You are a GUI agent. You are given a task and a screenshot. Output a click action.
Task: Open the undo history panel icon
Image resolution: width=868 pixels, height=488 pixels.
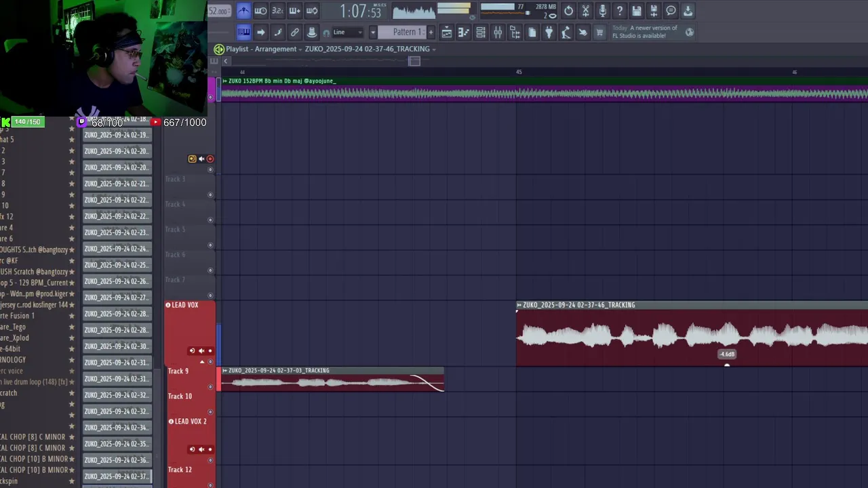tap(568, 11)
